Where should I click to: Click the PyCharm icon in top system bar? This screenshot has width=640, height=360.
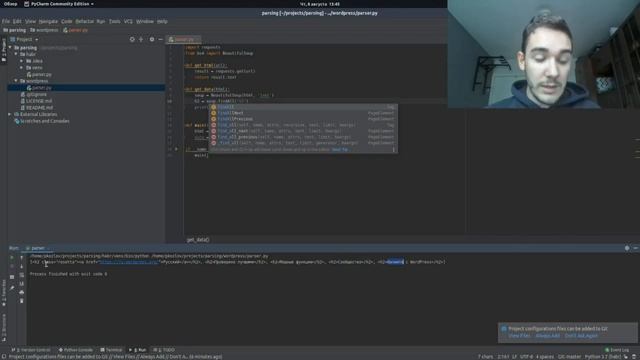click(x=27, y=4)
